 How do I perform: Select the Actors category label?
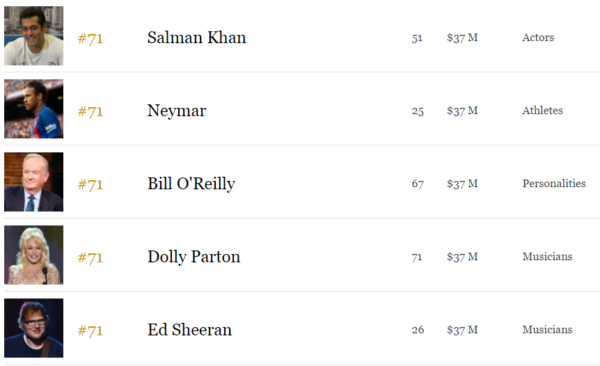pos(538,38)
